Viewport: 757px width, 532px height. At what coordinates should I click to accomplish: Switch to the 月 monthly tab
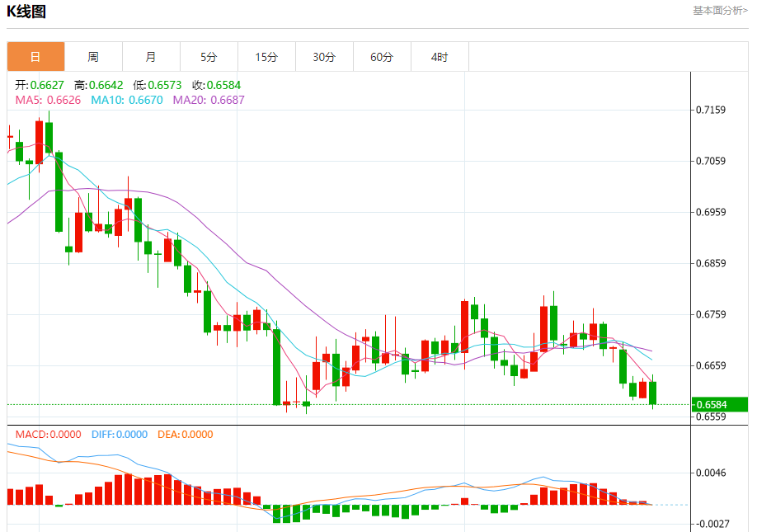[151, 57]
